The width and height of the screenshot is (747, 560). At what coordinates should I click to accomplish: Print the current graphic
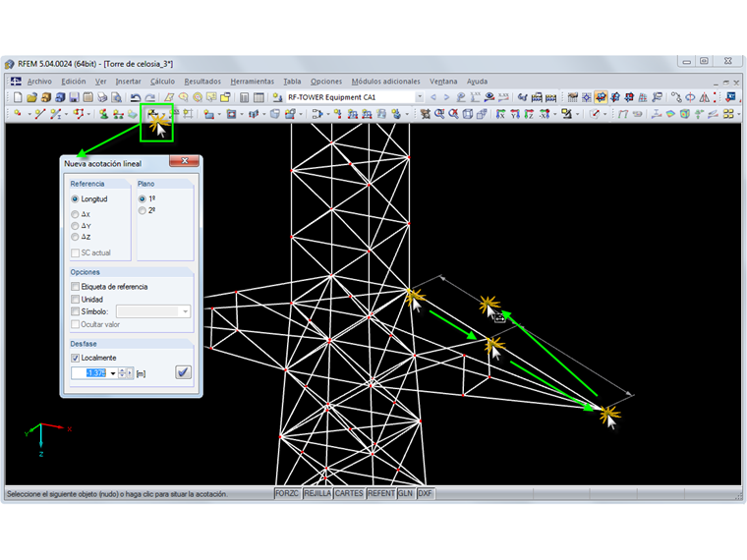102,97
